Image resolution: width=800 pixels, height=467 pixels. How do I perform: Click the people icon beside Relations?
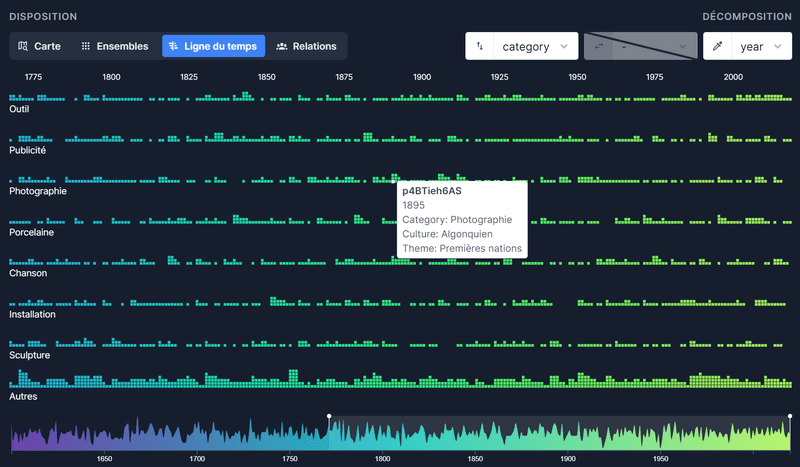[282, 46]
